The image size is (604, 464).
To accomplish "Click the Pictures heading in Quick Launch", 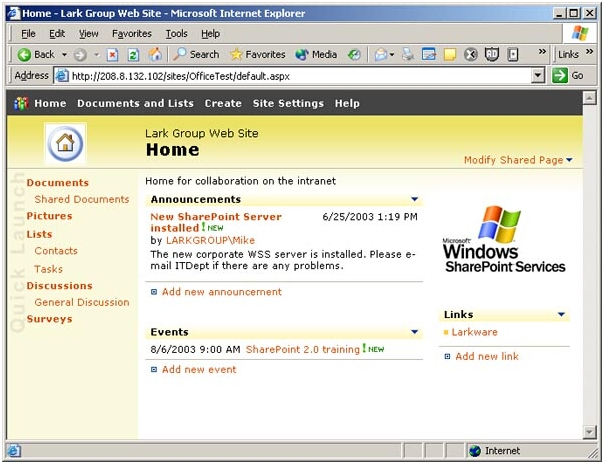I will (x=49, y=216).
